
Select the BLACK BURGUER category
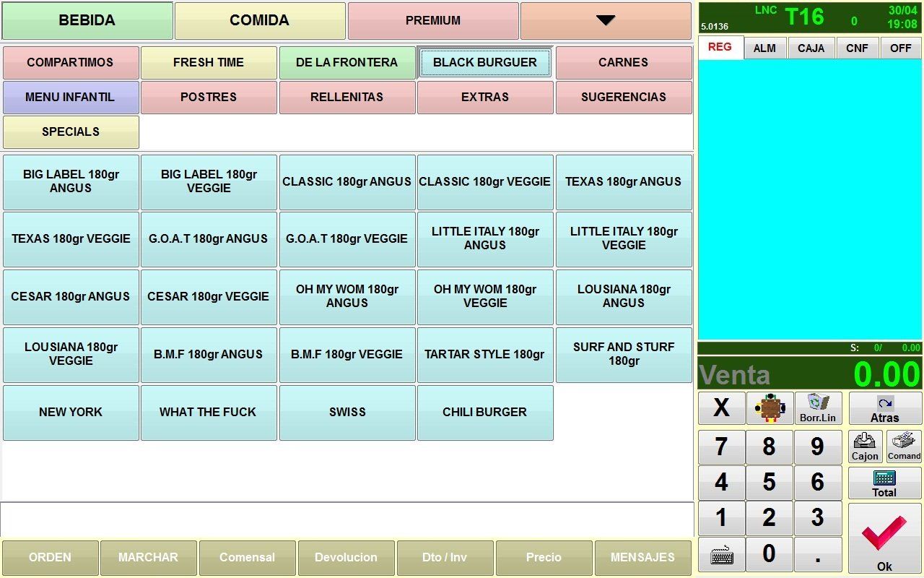click(x=485, y=63)
